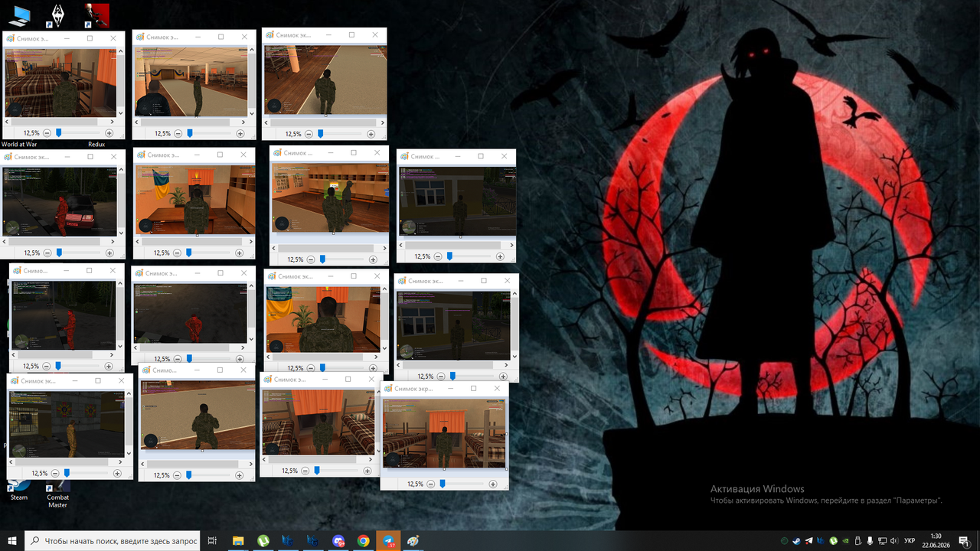980x551 pixels.
Task: Click scroll-down arrow in hall with black-jacket man window
Action: click(252, 112)
